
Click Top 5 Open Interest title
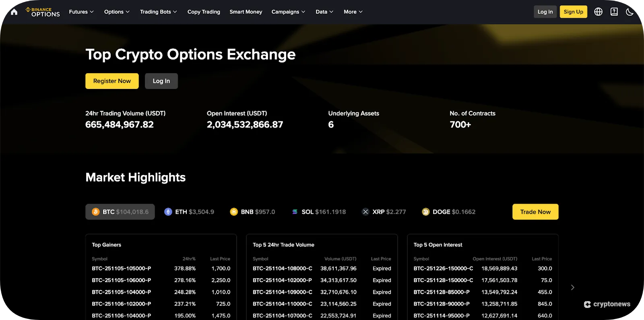[x=438, y=245]
